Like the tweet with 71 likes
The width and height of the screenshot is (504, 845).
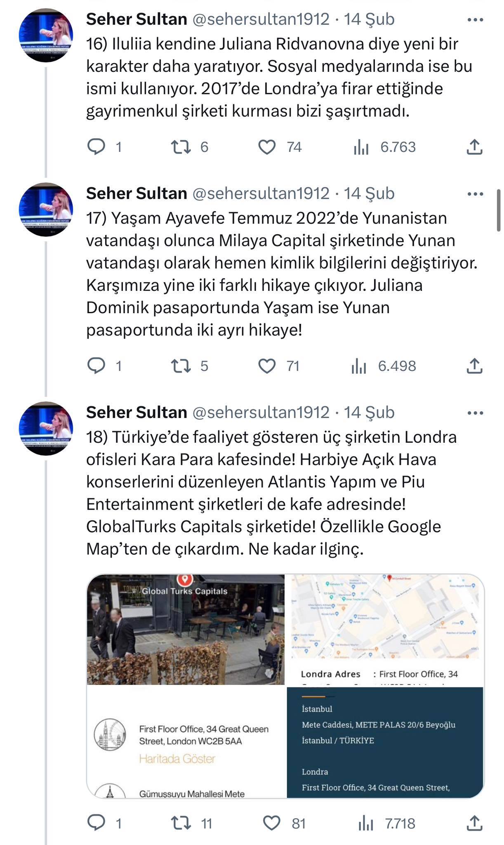click(x=267, y=366)
